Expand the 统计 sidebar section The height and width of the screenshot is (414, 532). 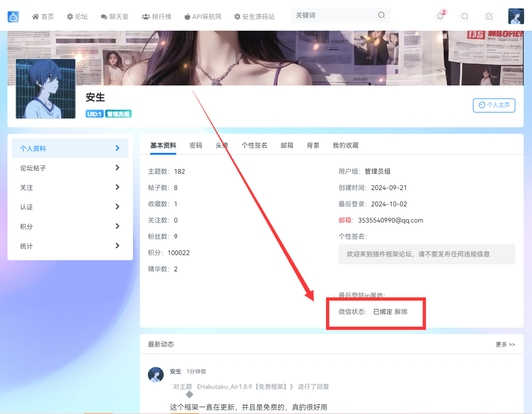pos(70,246)
